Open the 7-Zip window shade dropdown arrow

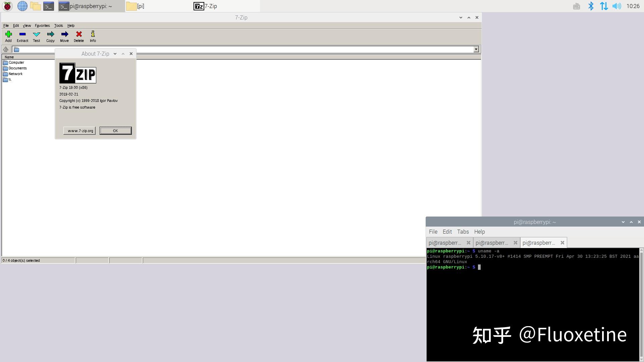click(461, 17)
